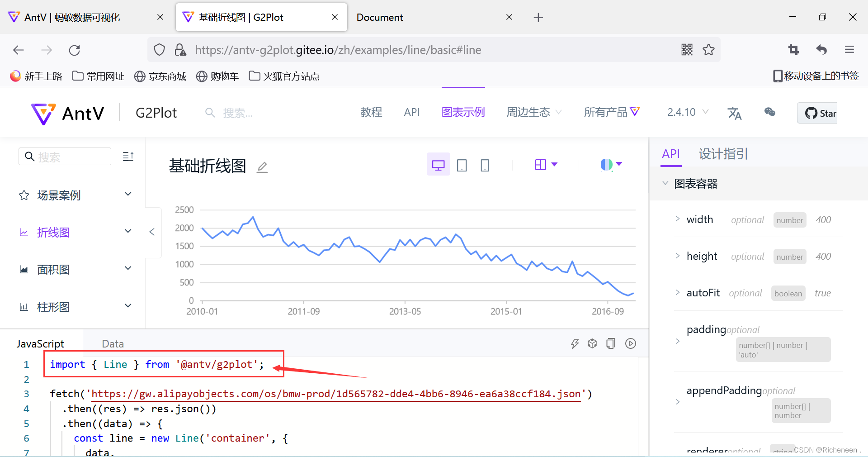Select 图表示例 nav item

(x=463, y=112)
